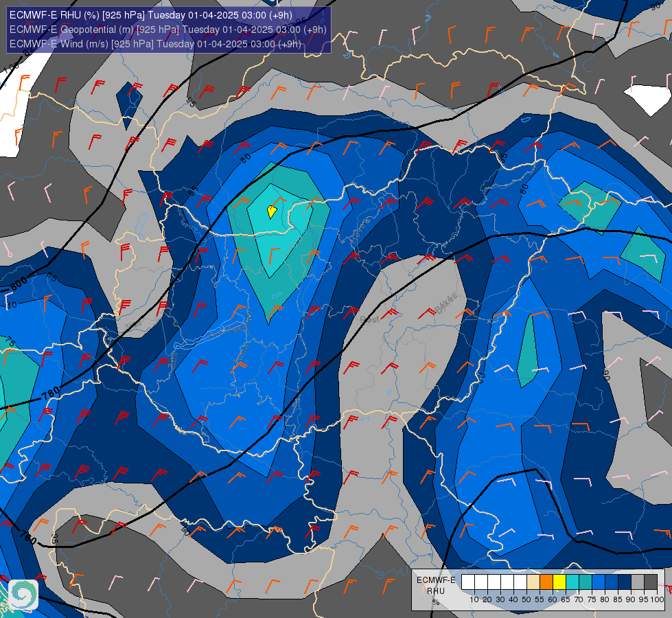Click the legend value 50

click(526, 599)
